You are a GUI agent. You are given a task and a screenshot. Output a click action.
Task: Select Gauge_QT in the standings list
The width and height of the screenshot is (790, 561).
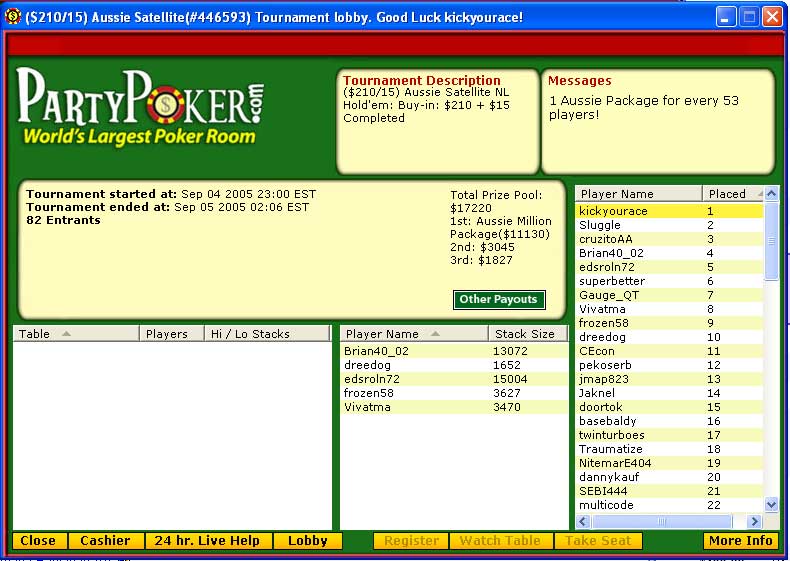pos(669,295)
